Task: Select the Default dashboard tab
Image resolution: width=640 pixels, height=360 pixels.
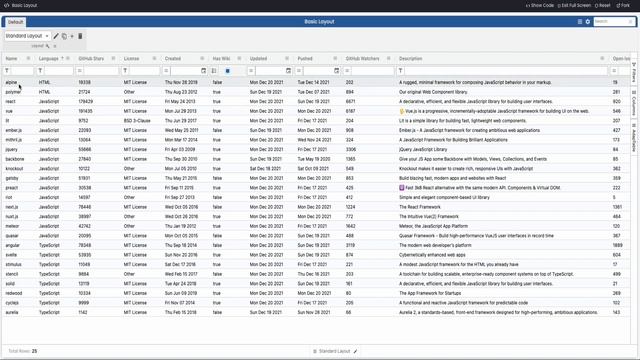Action: [16, 22]
